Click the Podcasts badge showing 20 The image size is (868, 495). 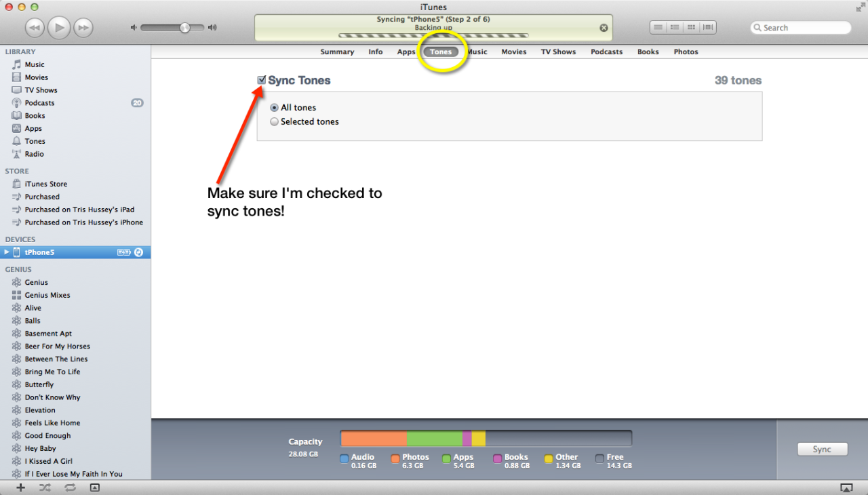[x=138, y=103]
